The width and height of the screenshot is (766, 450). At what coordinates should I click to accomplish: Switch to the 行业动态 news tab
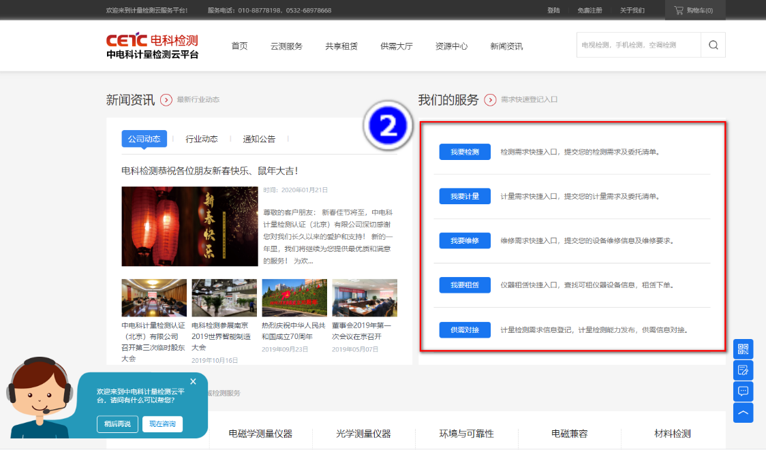point(201,139)
